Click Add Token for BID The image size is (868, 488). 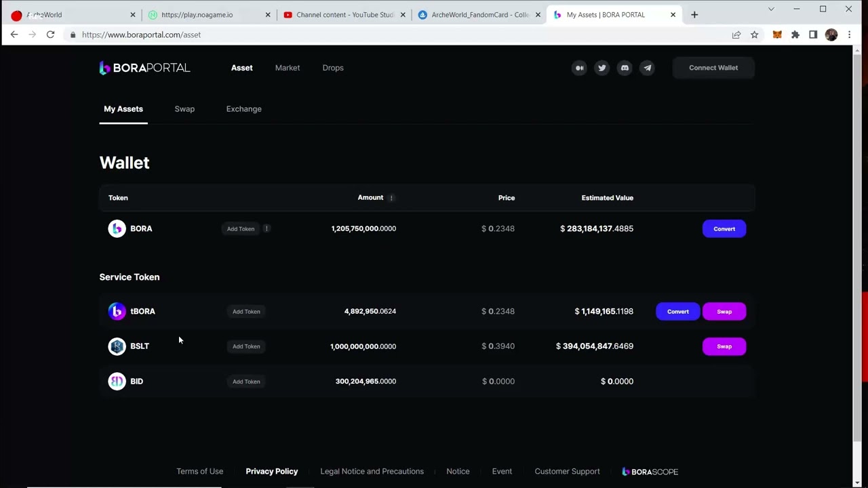[246, 382]
